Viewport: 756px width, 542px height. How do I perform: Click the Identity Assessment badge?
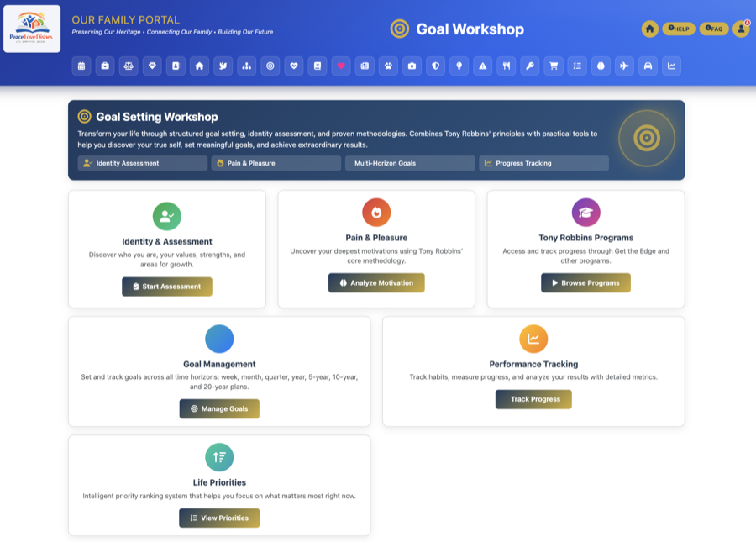pyautogui.click(x=141, y=163)
